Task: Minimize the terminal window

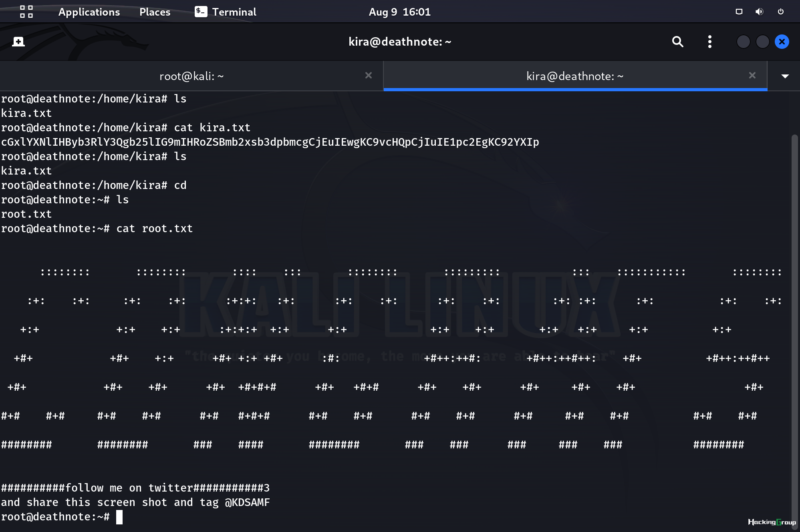Action: point(744,42)
